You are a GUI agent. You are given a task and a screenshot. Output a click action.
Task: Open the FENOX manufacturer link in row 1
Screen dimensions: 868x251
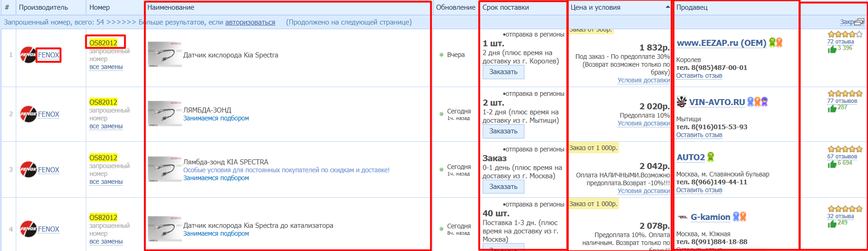49,55
